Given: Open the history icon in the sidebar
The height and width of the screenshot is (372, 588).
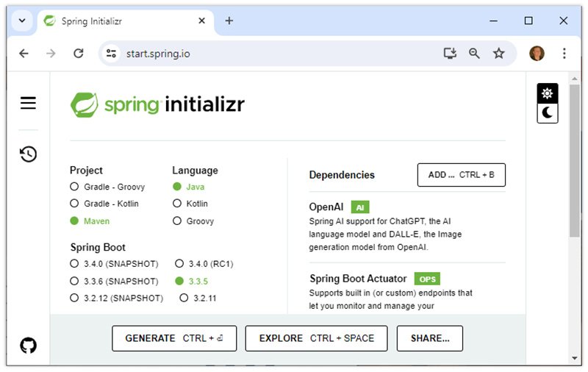Looking at the screenshot, I should pos(28,154).
